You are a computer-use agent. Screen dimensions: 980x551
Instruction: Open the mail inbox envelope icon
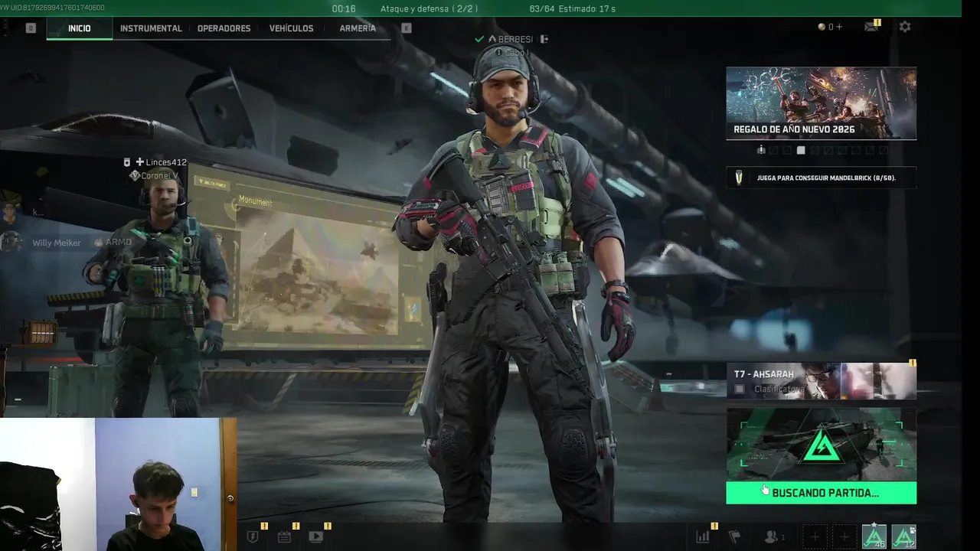[871, 27]
